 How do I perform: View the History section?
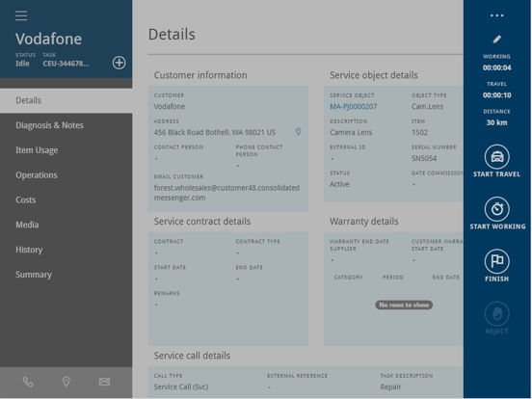tap(66, 250)
